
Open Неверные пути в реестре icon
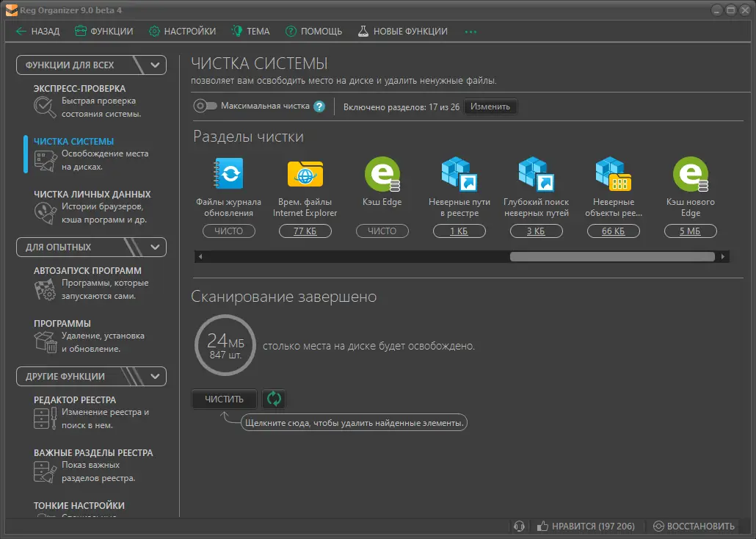(x=459, y=174)
